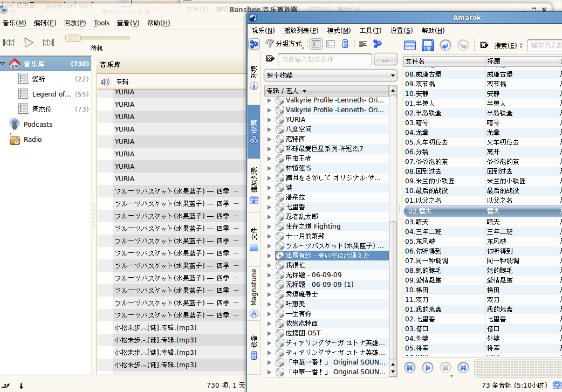The width and height of the screenshot is (562, 392).
Task: Click the down-arrow repeat icon in Banshee
Action: tap(22, 386)
